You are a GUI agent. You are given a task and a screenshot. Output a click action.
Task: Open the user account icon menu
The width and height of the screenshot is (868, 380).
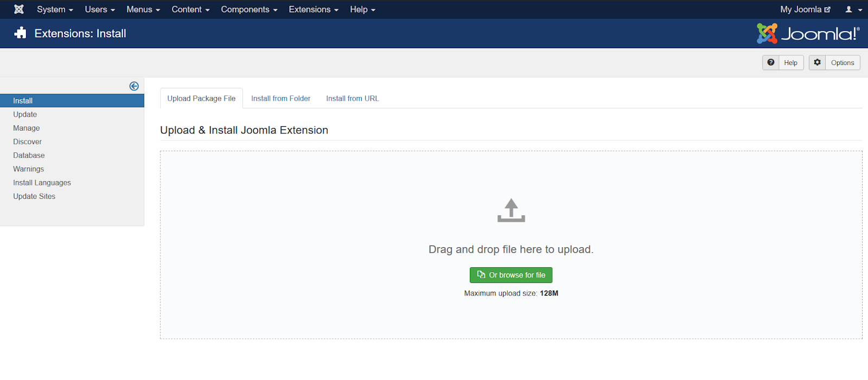pos(853,9)
